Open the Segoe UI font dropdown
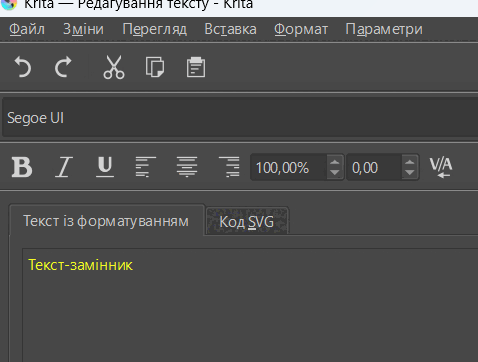The image size is (478, 362). [240, 118]
